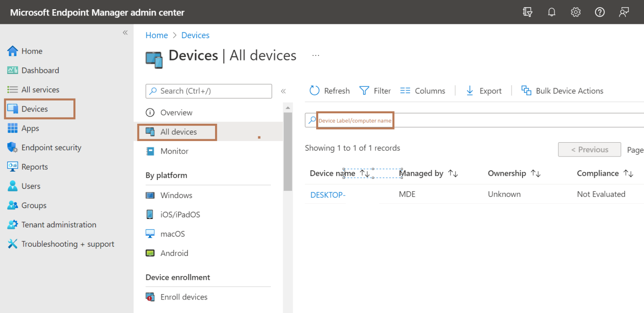Open the Filter options
The height and width of the screenshot is (313, 644).
375,91
